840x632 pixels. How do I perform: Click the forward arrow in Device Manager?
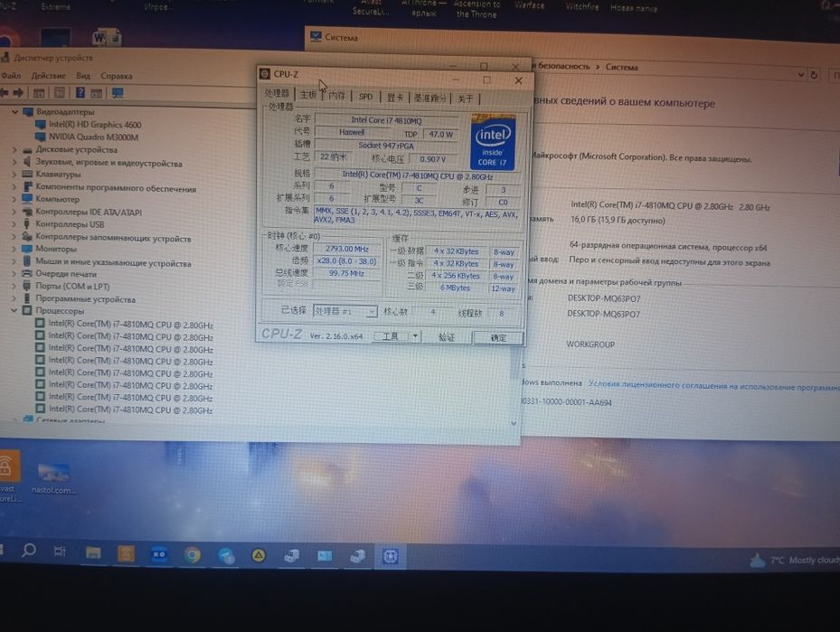[18, 93]
